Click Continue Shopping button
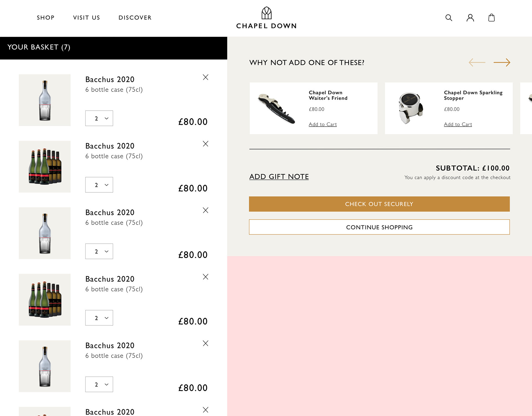Screen dimensions: 532x416 [379, 227]
